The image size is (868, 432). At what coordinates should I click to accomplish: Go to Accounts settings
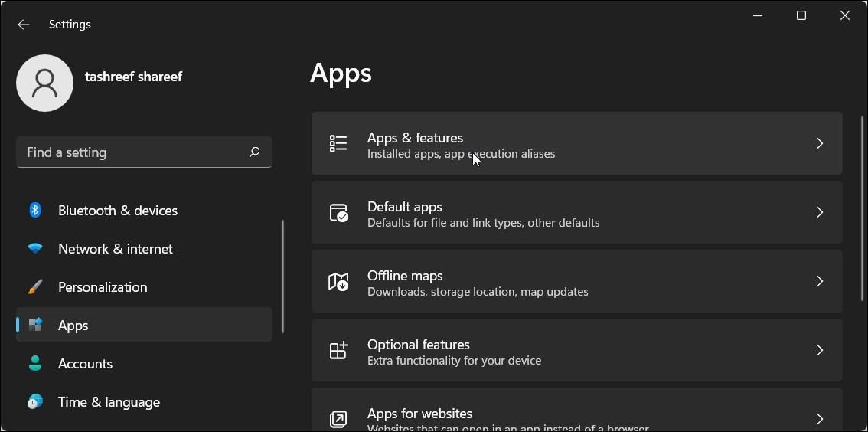click(144, 363)
